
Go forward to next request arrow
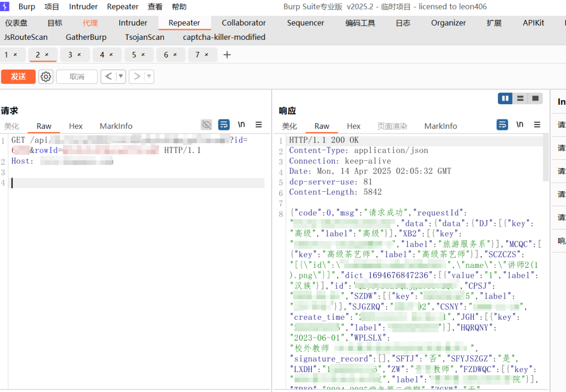tap(137, 77)
